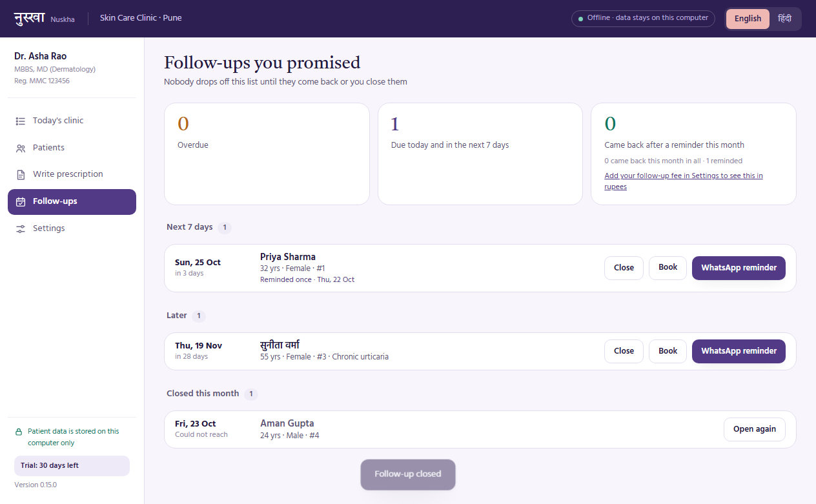The width and height of the screenshot is (816, 504).
Task: Click the Follow-up closed toast message
Action: point(408,474)
